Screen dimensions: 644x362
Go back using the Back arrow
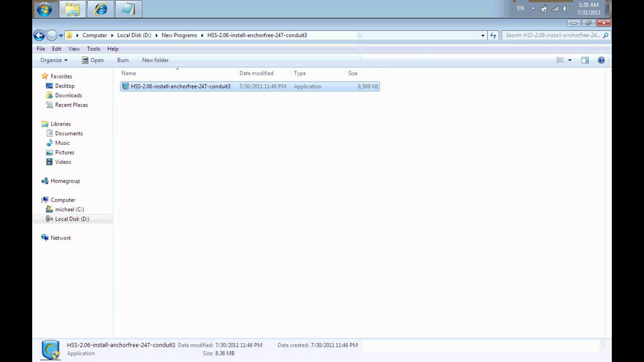pos(39,35)
